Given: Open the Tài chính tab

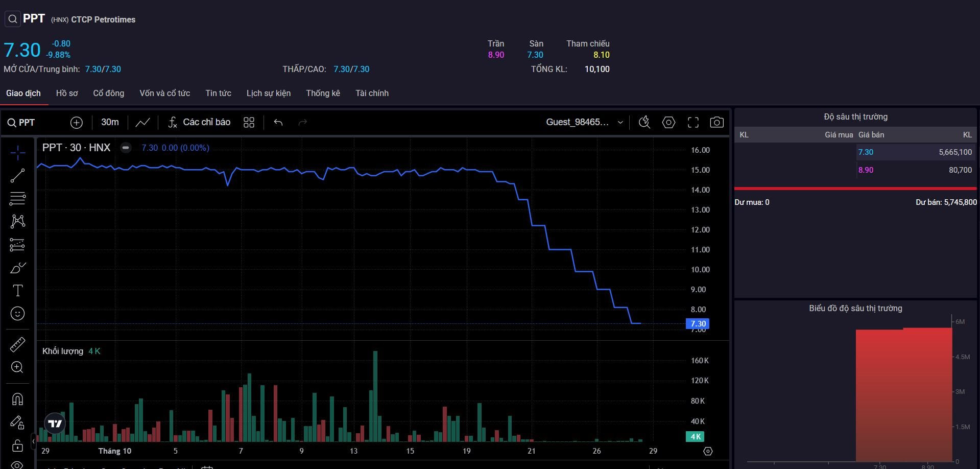Looking at the screenshot, I should click(x=372, y=93).
